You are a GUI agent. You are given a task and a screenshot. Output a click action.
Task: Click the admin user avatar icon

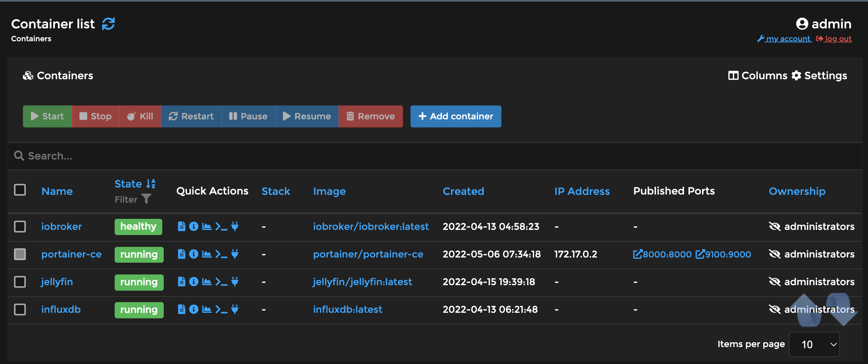coord(802,24)
